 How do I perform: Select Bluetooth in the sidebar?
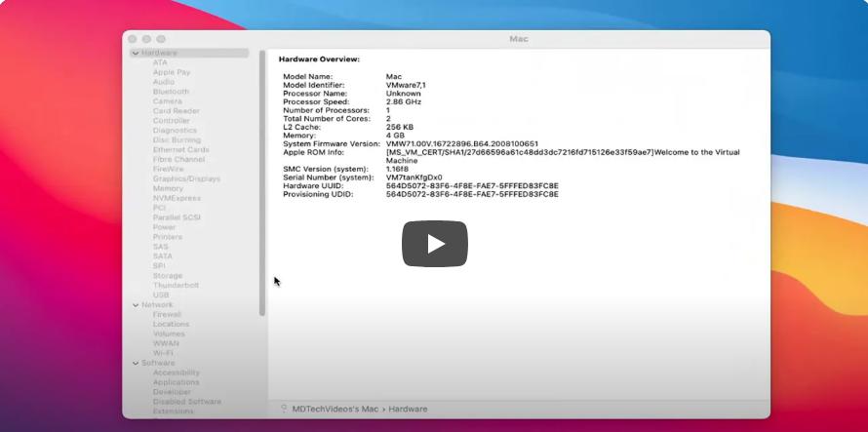click(x=171, y=92)
